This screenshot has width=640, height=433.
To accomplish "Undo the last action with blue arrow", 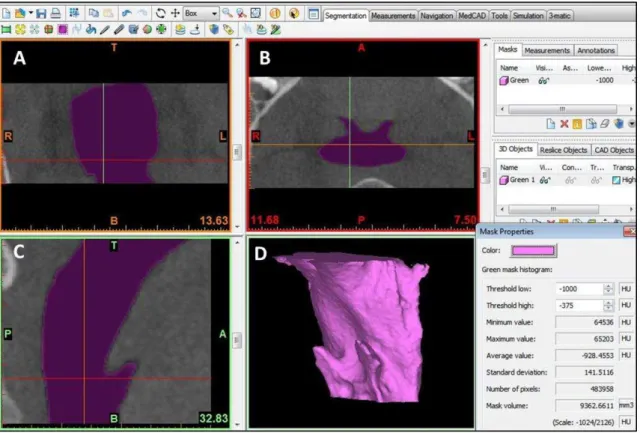I will [x=127, y=13].
